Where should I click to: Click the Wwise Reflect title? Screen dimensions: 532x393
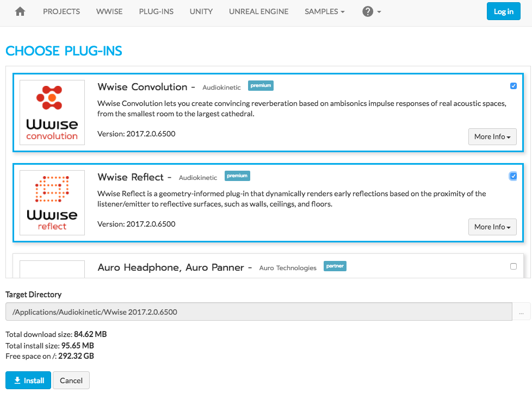[x=131, y=177]
